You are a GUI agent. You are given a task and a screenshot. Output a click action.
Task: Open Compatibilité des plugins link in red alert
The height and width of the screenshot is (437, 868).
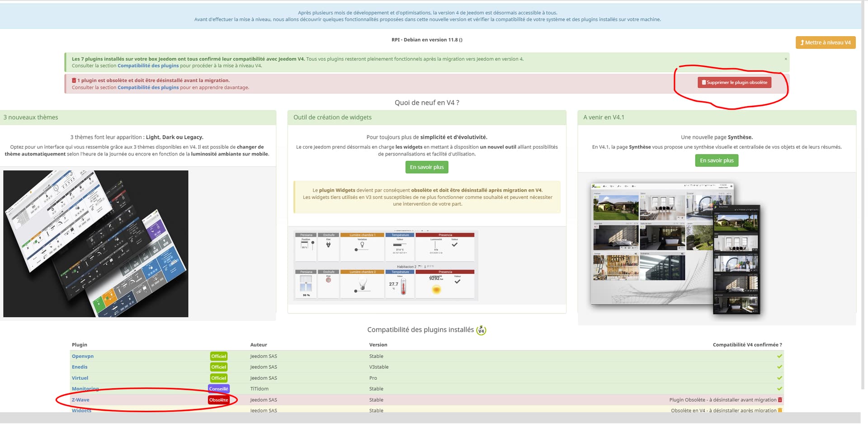148,87
